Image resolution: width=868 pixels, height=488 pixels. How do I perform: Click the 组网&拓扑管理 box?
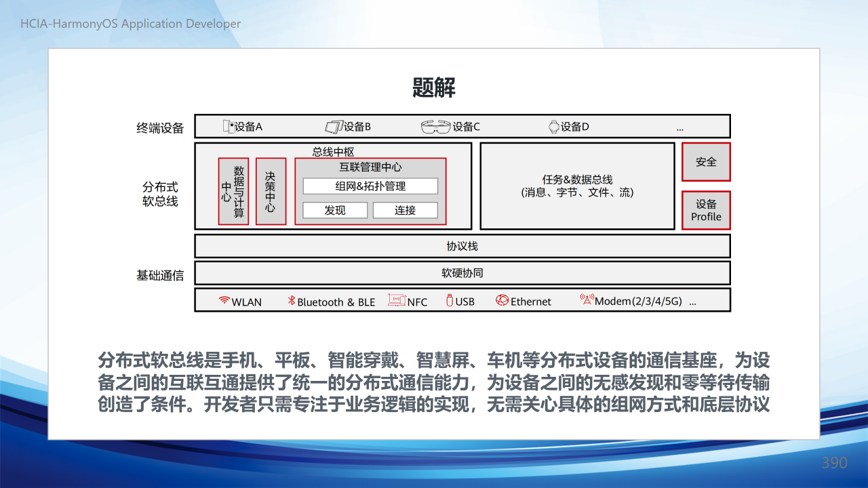(370, 186)
